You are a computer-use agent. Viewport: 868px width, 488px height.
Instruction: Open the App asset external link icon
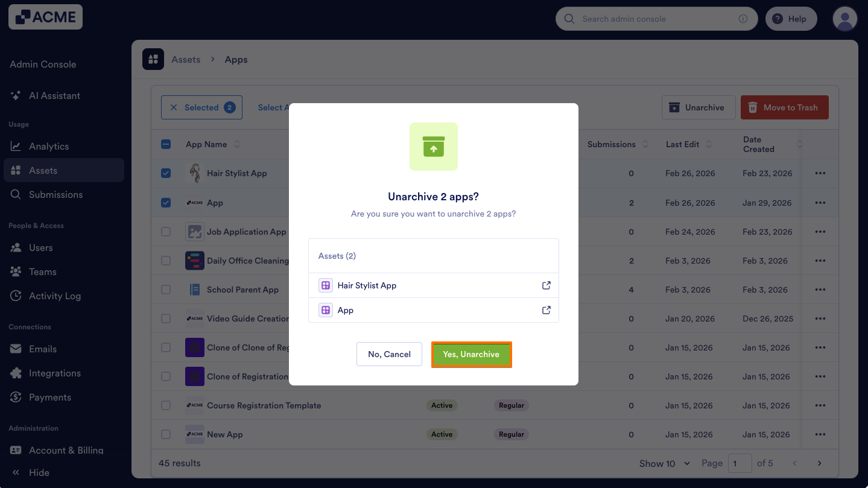coord(546,310)
